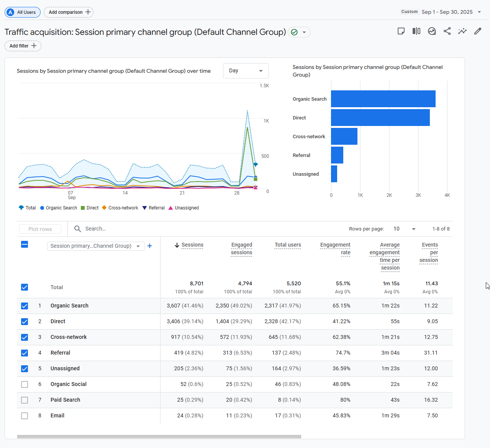Click the Add filter button
Image resolution: width=490 pixels, height=448 pixels.
click(x=23, y=46)
